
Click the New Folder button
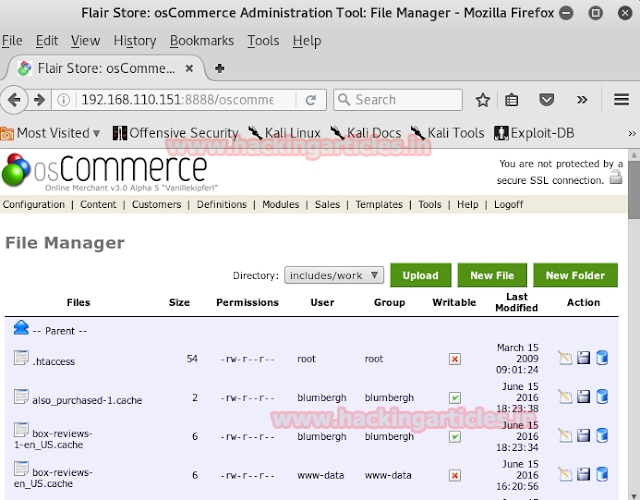tap(575, 276)
